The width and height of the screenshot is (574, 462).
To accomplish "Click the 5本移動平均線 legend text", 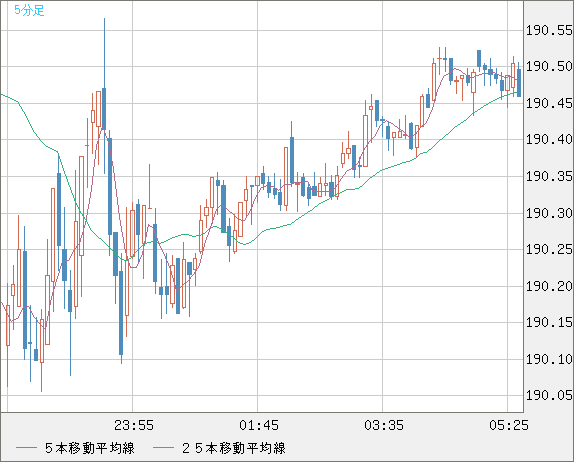I will pos(90,448).
